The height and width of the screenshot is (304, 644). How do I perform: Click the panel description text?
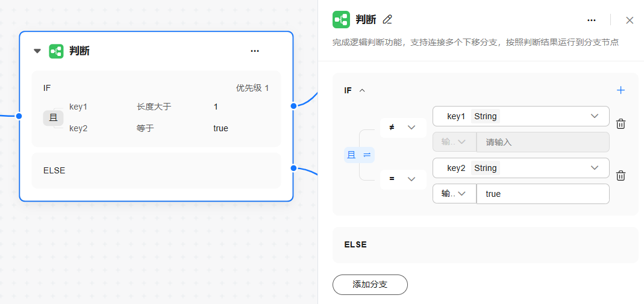pos(475,43)
